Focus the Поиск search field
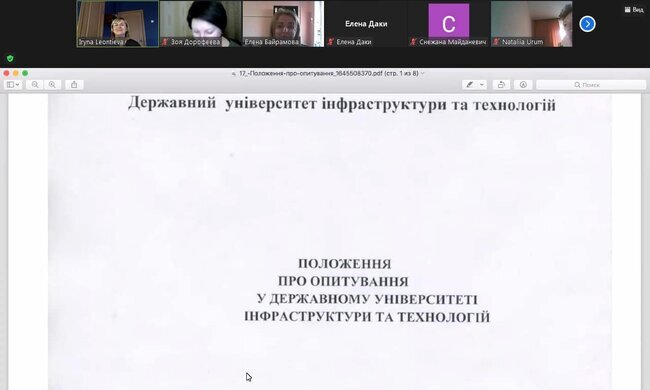The width and height of the screenshot is (650, 390). pyautogui.click(x=591, y=85)
